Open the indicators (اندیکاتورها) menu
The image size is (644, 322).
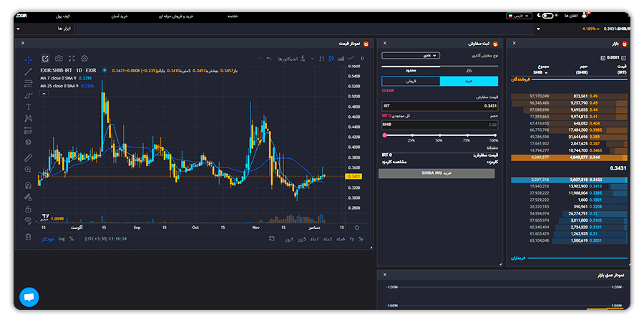pos(292,59)
